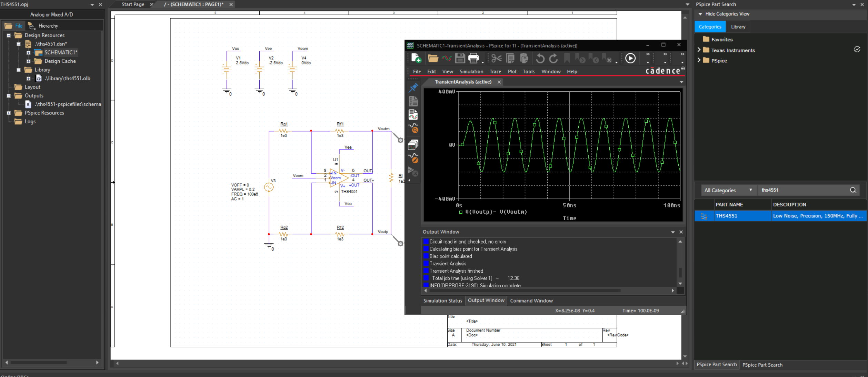Open the Tools menu in PSpice
Image resolution: width=868 pixels, height=377 pixels.
click(528, 72)
